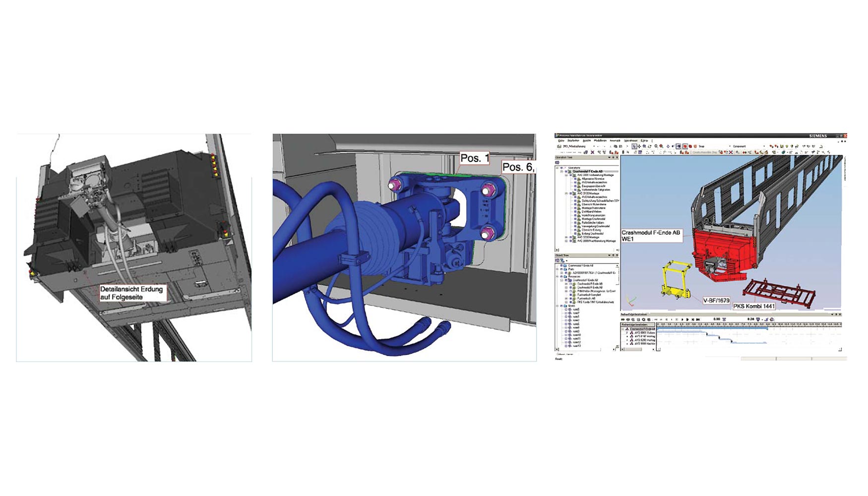Close the Object Tree panel
868x496 pixels.
pos(617,255)
